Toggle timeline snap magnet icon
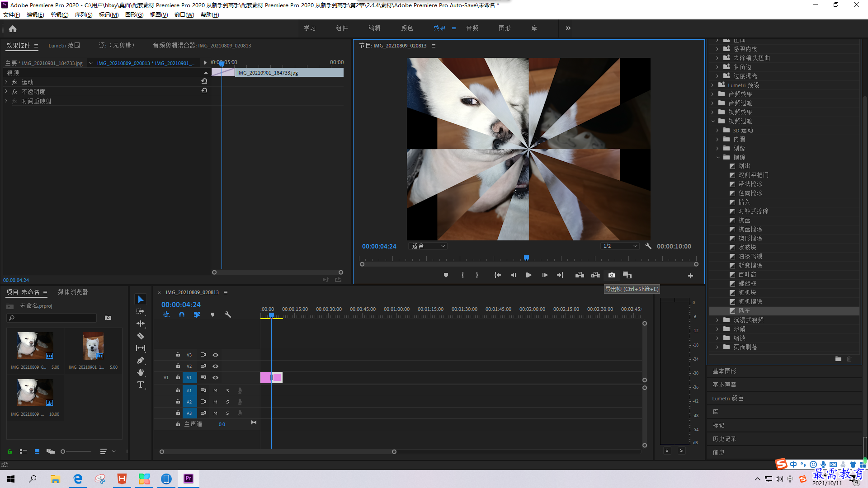Image resolution: width=868 pixels, height=488 pixels. coord(182,314)
